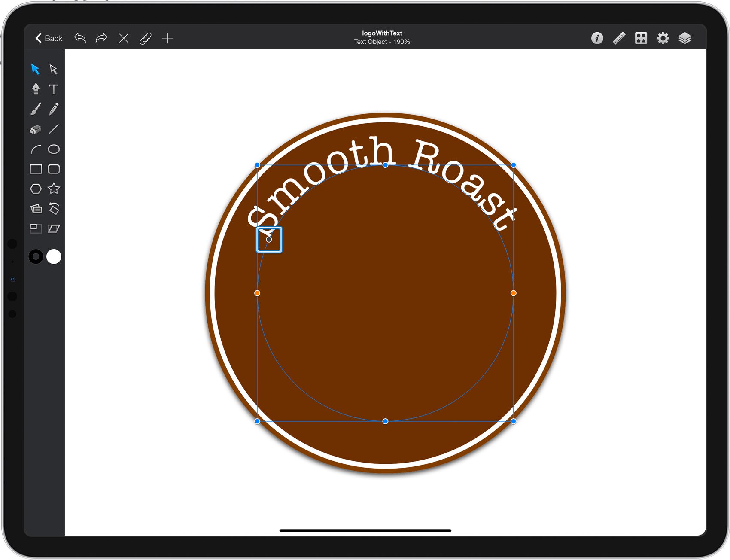Choose the Ellipse tool
Viewport: 730px width, 560px height.
click(54, 149)
